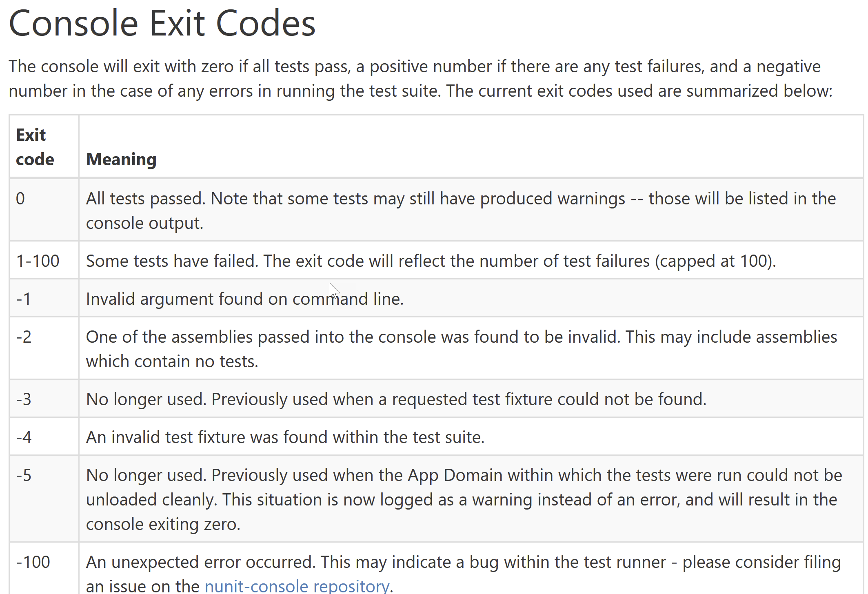Select the -5 exit code cell
The image size is (868, 594).
[44, 499]
